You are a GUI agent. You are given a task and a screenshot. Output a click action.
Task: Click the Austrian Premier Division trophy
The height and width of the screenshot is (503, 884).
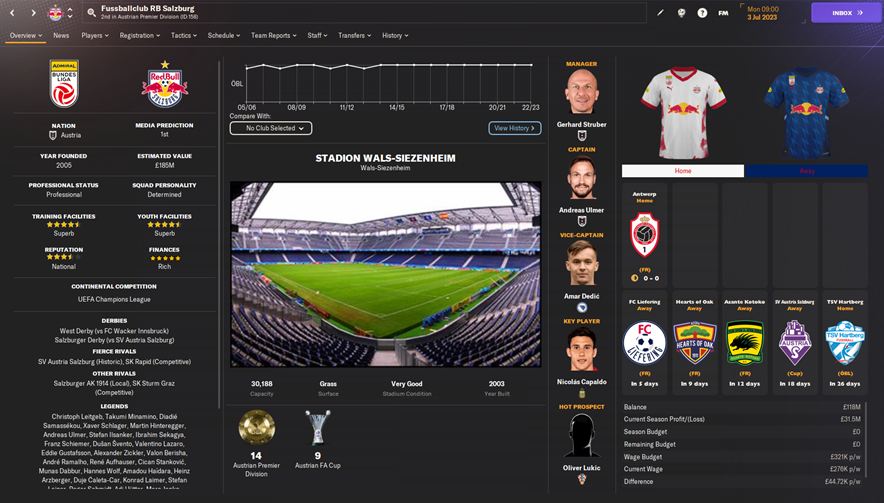(x=257, y=427)
